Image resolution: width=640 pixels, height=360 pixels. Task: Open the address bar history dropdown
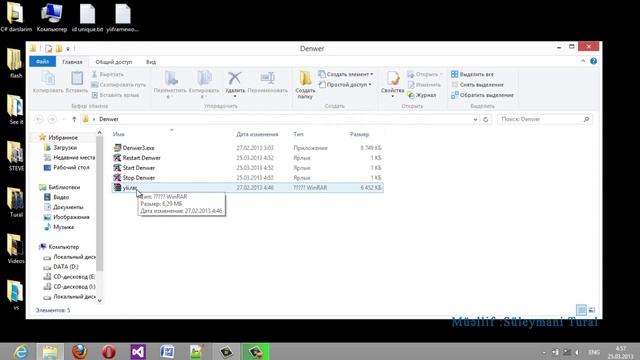click(475, 120)
